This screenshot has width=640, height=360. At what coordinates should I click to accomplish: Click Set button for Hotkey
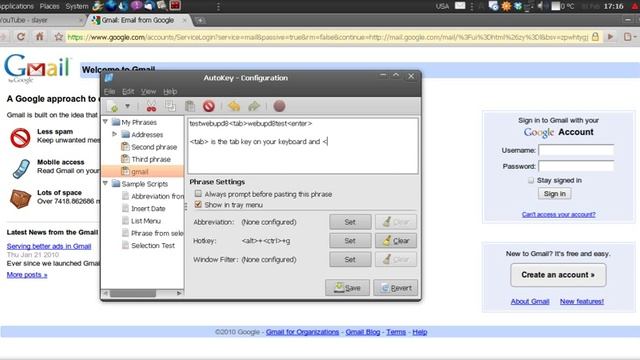[350, 241]
